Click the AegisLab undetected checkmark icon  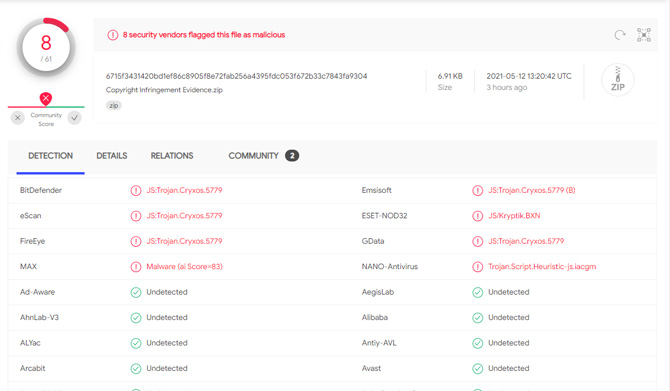tap(478, 292)
